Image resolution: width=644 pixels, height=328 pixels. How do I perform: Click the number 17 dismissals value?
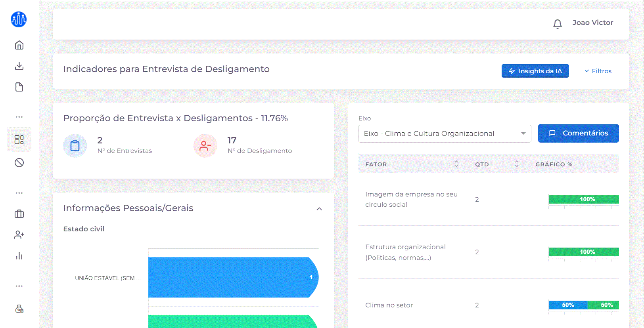tap(232, 140)
